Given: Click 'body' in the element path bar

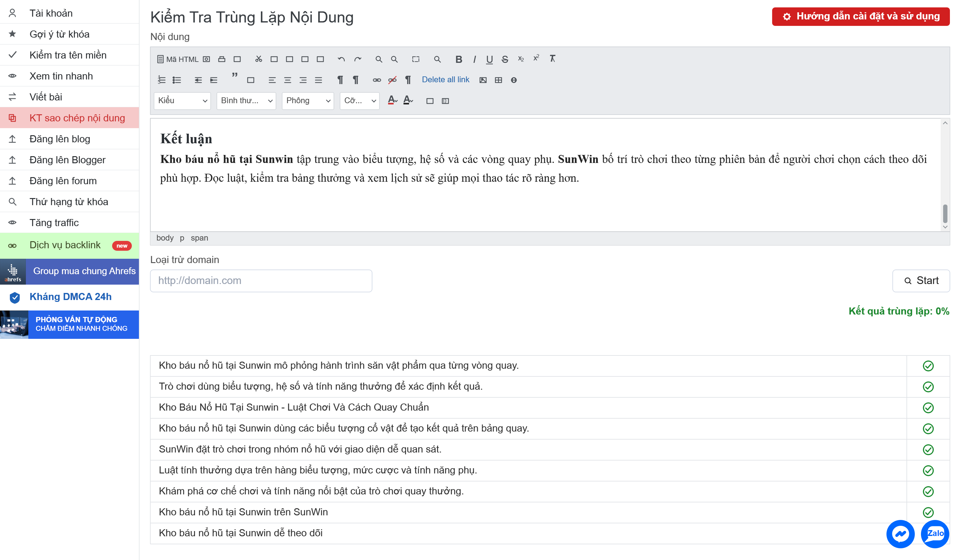Looking at the screenshot, I should click(x=165, y=238).
